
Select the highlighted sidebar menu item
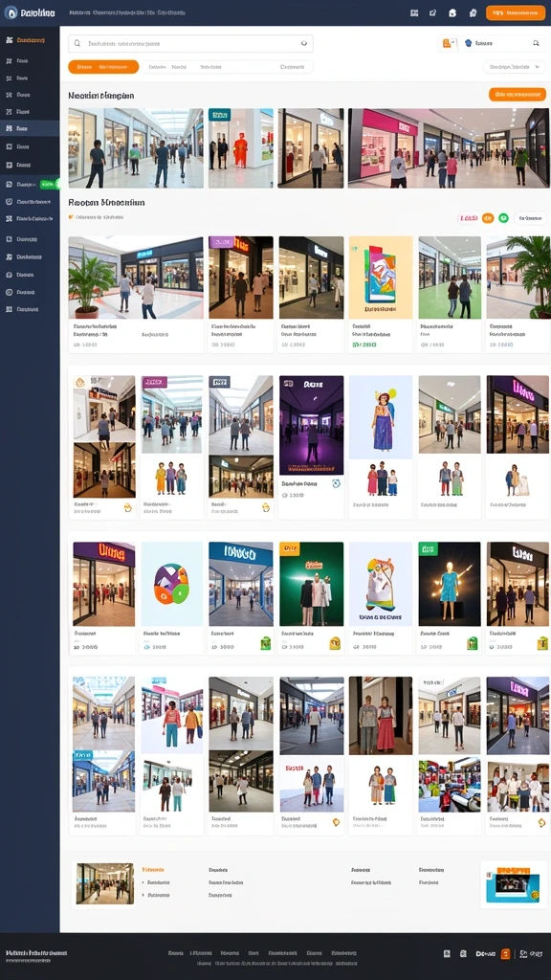(x=30, y=128)
